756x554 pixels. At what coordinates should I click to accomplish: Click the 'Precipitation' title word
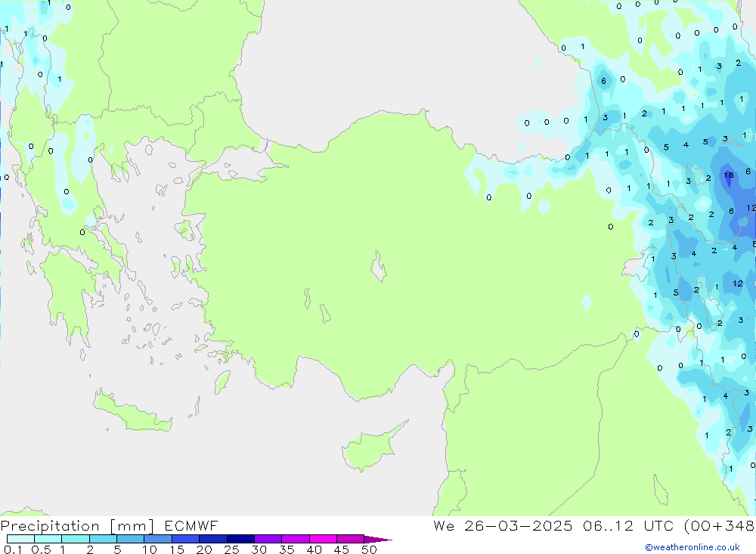pos(50,526)
